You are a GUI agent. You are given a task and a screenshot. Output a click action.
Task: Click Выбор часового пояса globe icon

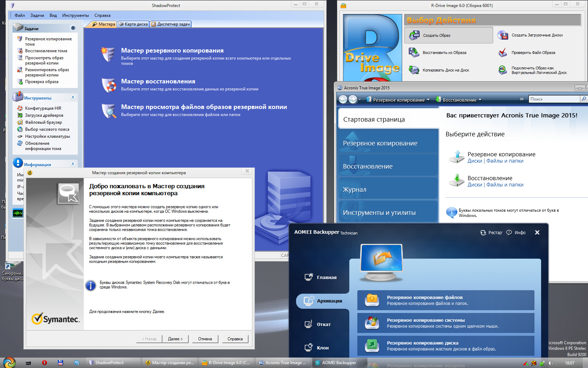coord(20,129)
